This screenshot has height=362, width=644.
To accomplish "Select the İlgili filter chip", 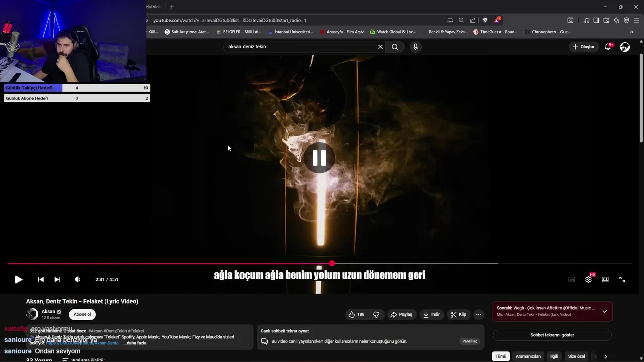I will (554, 356).
